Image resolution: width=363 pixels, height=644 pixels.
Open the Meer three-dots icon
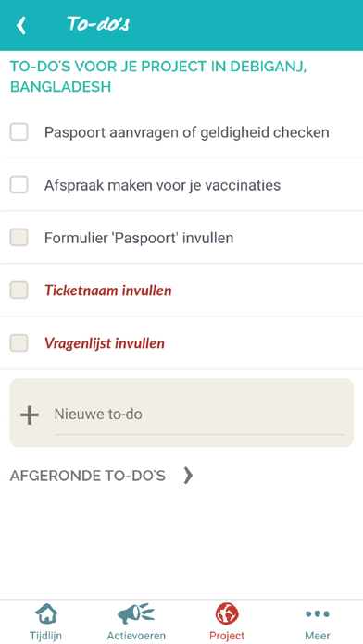[x=318, y=614]
